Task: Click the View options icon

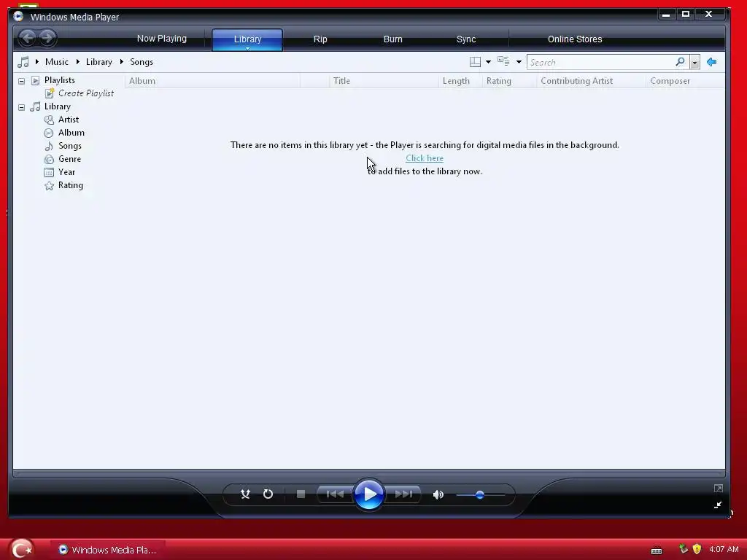Action: click(503, 61)
